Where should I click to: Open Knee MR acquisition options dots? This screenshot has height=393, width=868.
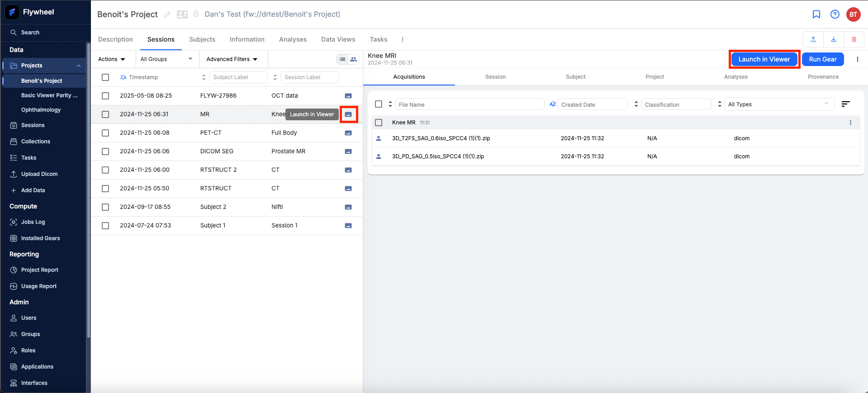coord(850,123)
